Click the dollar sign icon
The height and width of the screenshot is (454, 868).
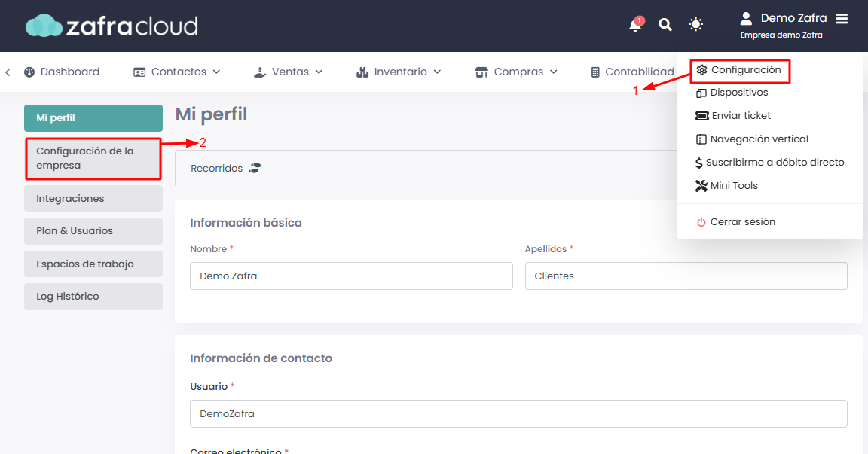tap(698, 163)
